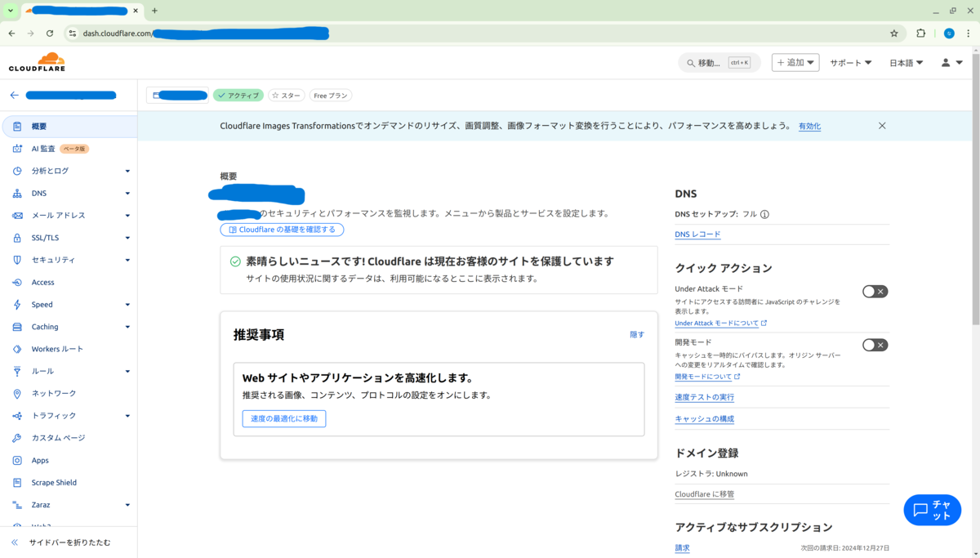Screen dimensions: 980x558
Task: Open the 追加 dropdown
Action: click(x=795, y=63)
